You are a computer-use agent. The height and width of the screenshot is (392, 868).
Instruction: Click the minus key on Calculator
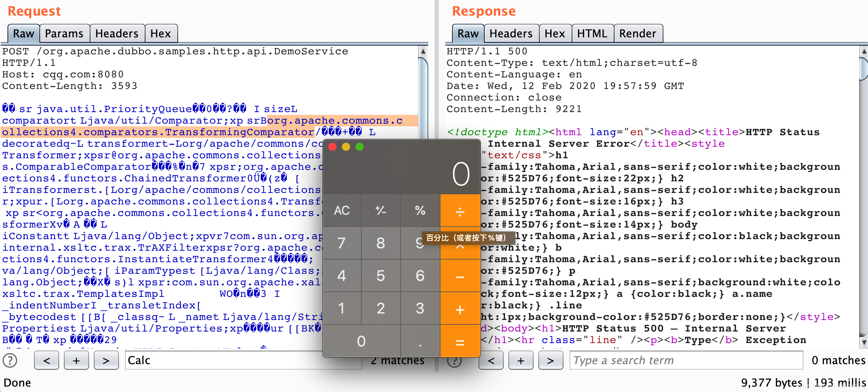pos(460,275)
